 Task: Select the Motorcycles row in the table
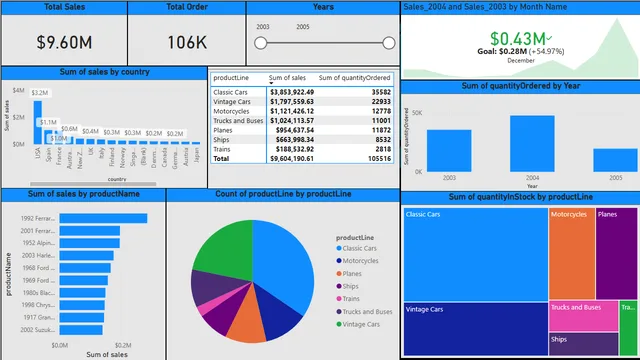click(302, 111)
